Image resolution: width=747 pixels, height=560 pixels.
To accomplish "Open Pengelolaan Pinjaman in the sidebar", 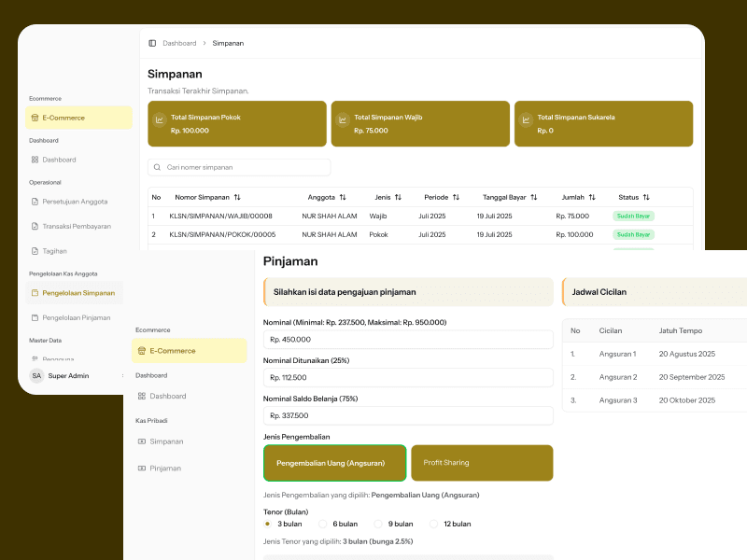I will pos(77,317).
